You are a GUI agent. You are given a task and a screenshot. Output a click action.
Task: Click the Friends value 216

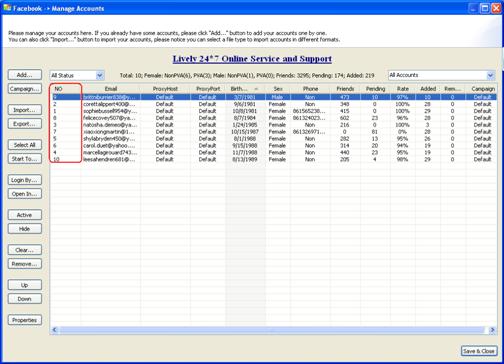345,125
